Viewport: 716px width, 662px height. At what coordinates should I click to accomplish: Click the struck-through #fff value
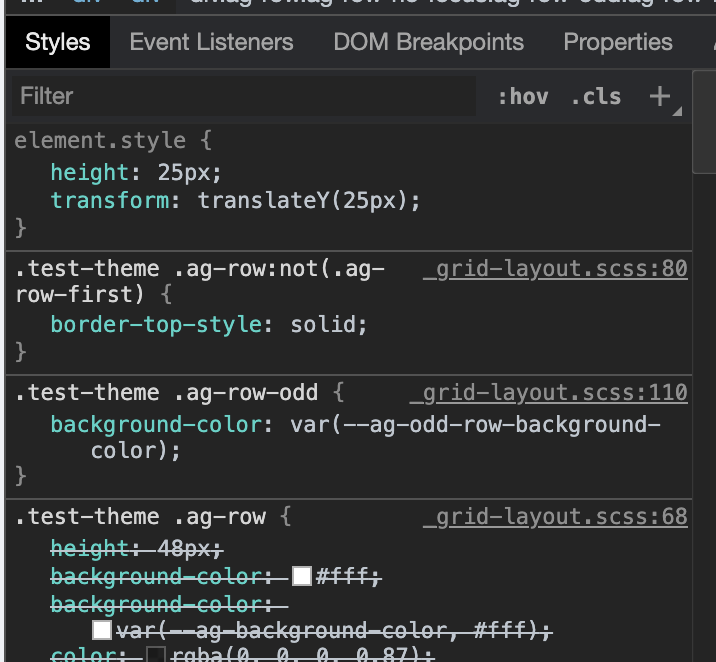pyautogui.click(x=343, y=576)
